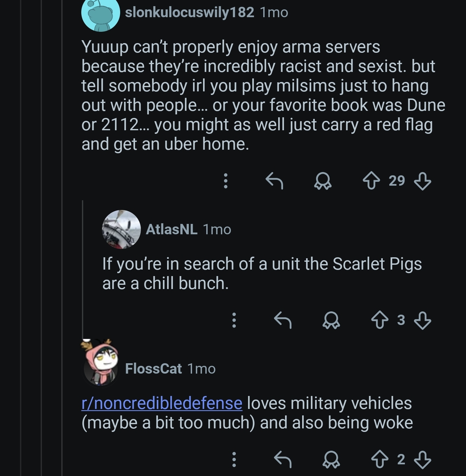This screenshot has height=476, width=466.
Task: Upvote AtlasNL's Scarlet Pigs comment
Action: (380, 320)
